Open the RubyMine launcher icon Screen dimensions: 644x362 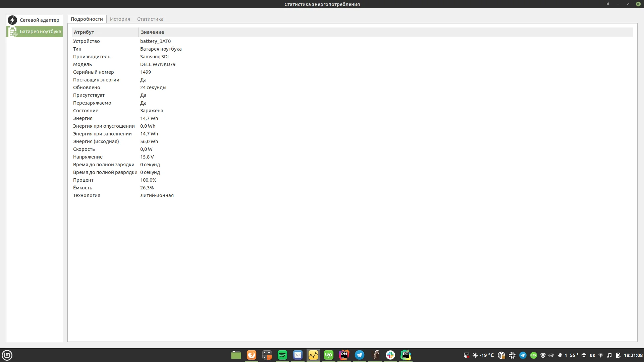(x=344, y=355)
